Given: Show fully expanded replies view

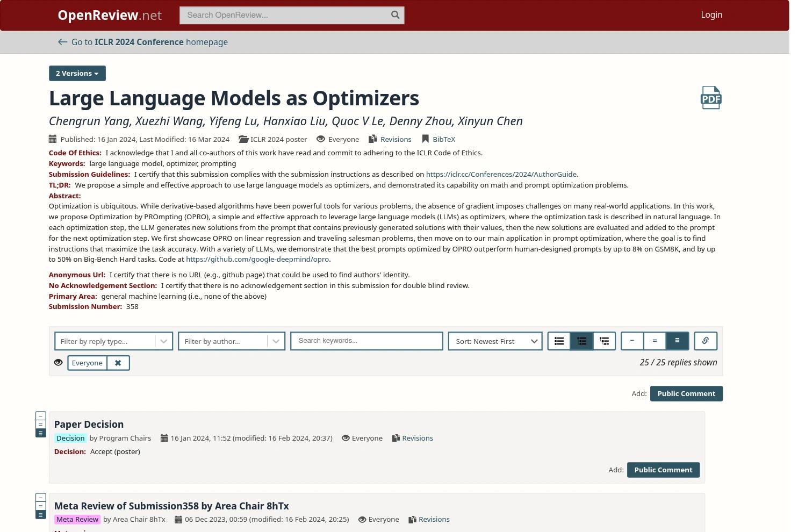Looking at the screenshot, I should click(677, 341).
